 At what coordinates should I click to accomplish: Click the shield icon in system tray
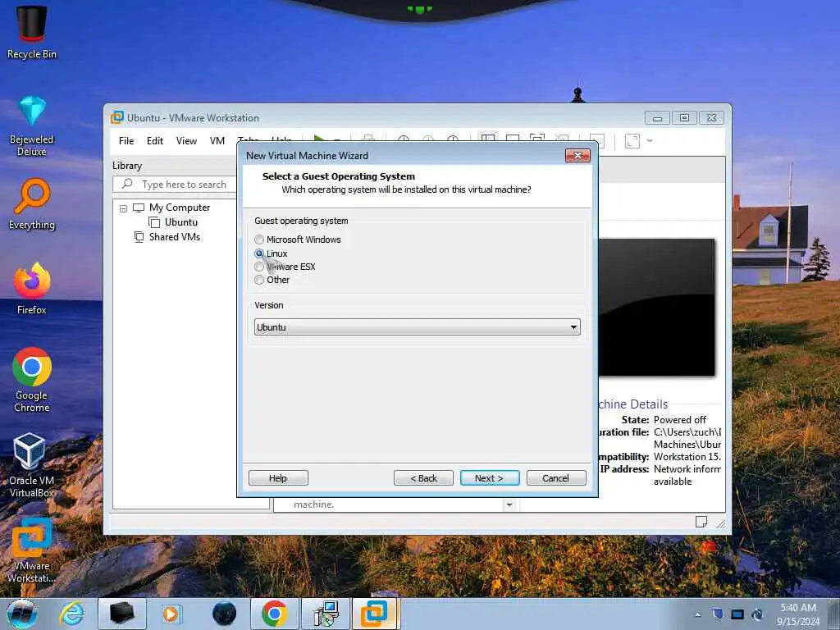717,614
